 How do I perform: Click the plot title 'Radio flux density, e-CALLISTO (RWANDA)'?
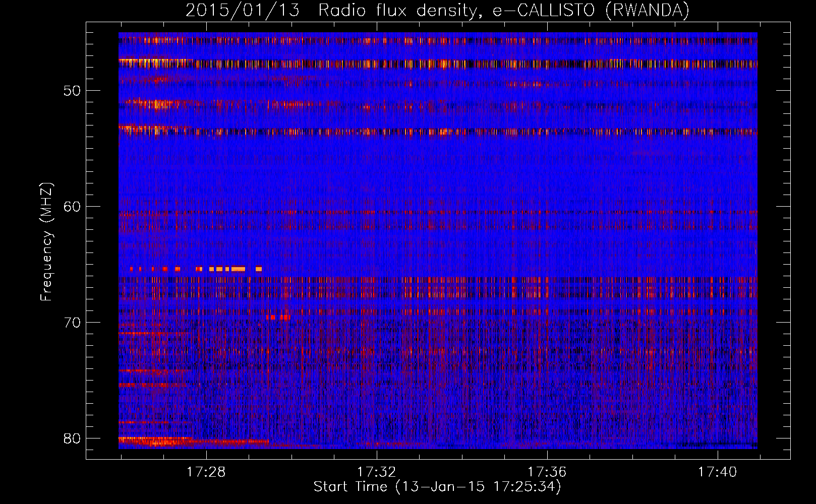[x=504, y=10]
